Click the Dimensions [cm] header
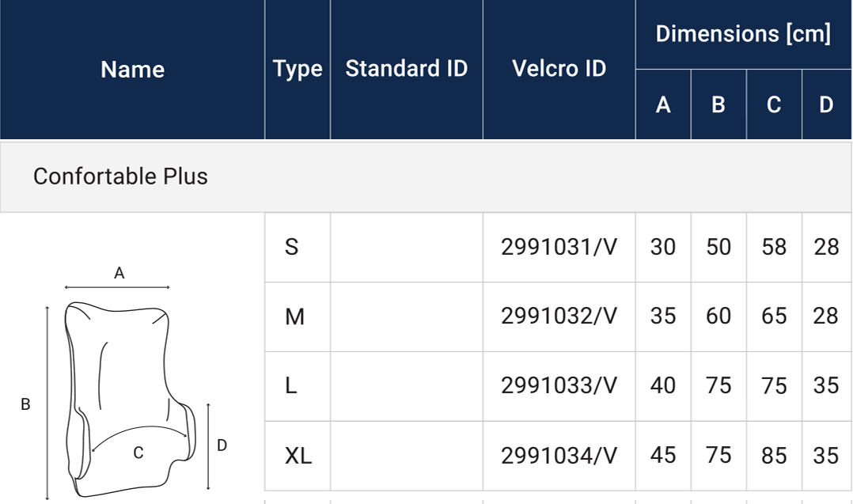Image resolution: width=853 pixels, height=504 pixels. (x=743, y=34)
